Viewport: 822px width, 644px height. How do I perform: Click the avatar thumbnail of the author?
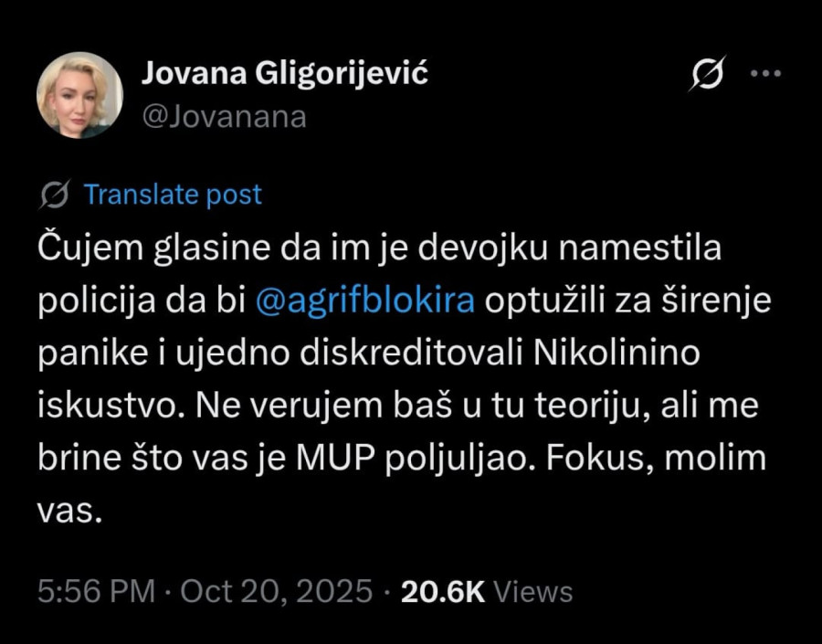coord(80,96)
